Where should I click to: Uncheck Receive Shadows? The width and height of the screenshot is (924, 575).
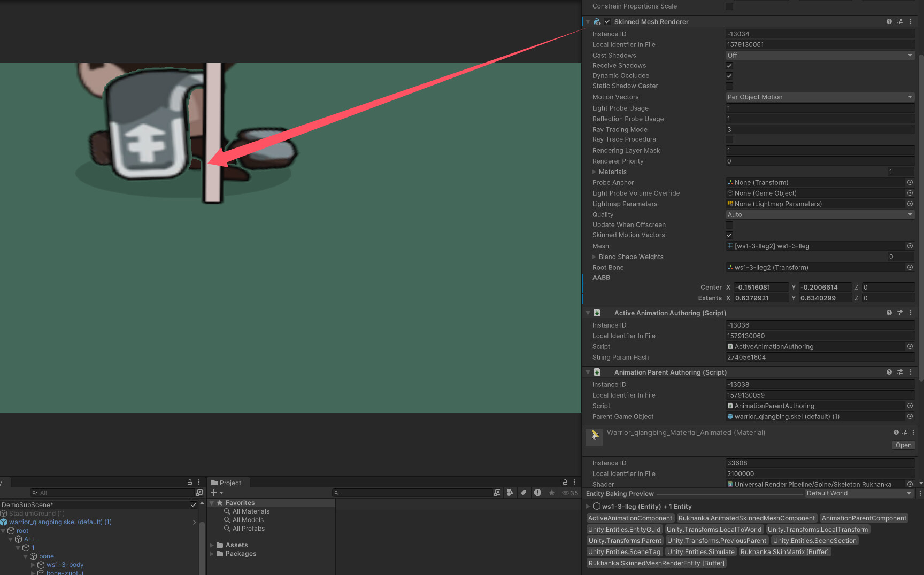click(729, 65)
